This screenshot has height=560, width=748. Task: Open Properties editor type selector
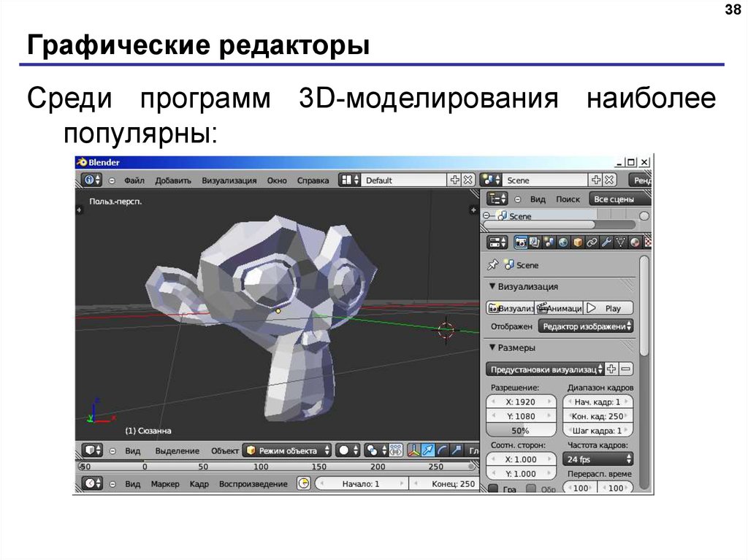[497, 242]
